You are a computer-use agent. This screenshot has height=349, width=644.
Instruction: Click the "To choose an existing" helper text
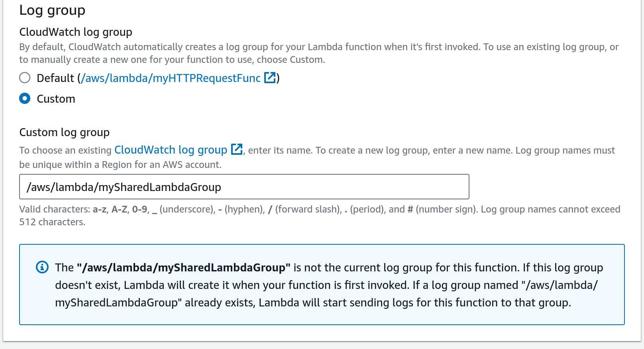click(x=65, y=150)
